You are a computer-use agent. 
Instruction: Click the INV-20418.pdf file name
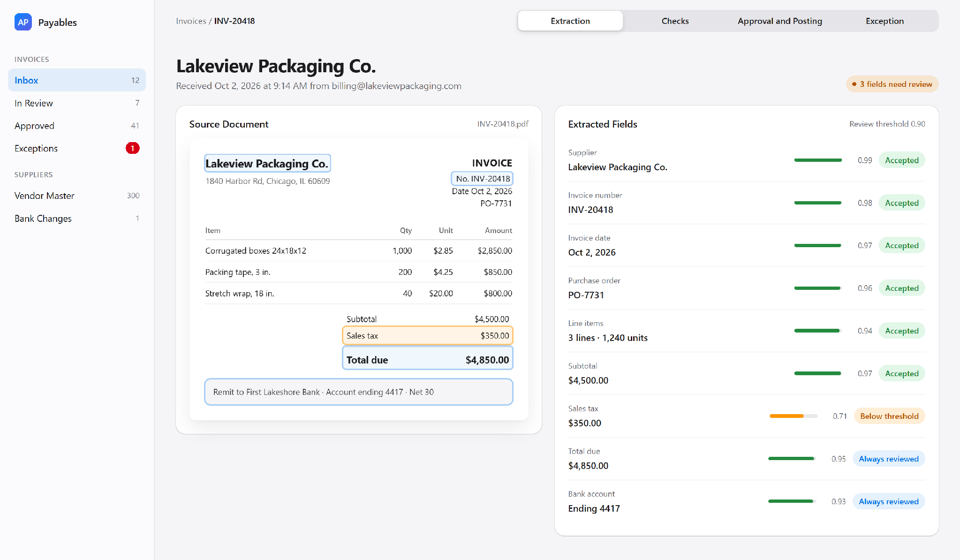(503, 124)
